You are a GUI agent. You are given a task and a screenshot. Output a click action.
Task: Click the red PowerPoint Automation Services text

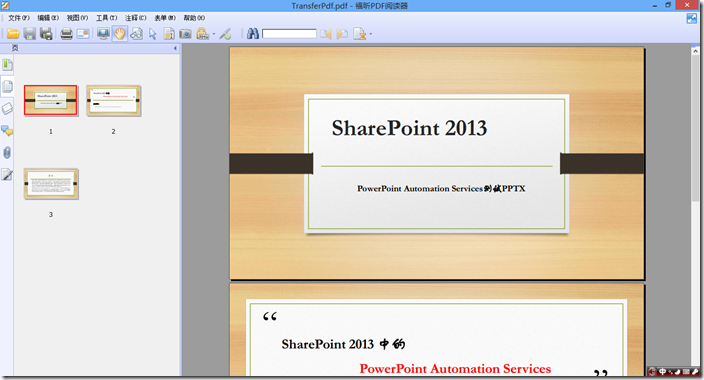tap(455, 369)
